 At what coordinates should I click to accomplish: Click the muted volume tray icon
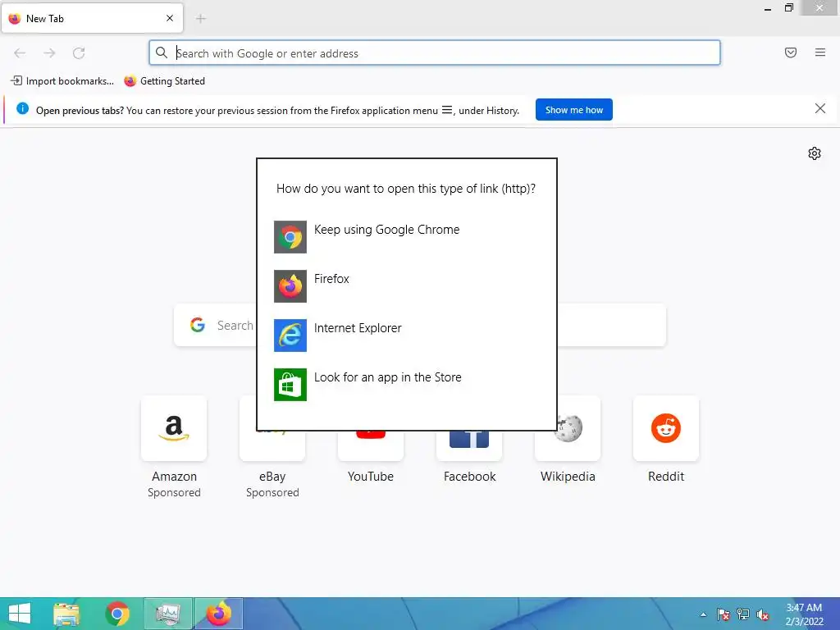[x=762, y=614]
